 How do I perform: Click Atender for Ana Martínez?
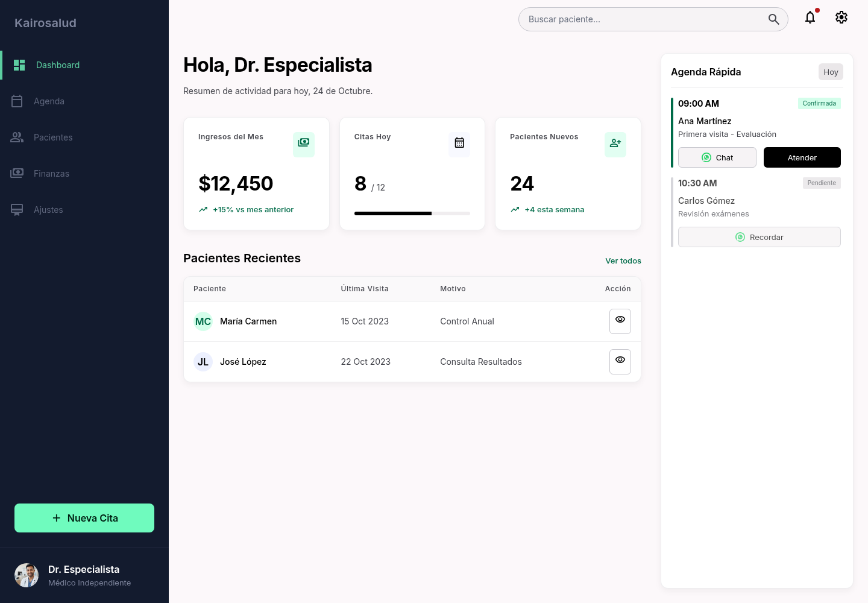802,157
